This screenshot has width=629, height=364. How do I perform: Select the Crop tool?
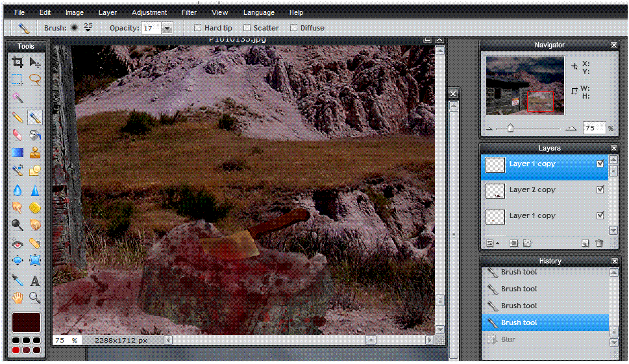(x=18, y=62)
